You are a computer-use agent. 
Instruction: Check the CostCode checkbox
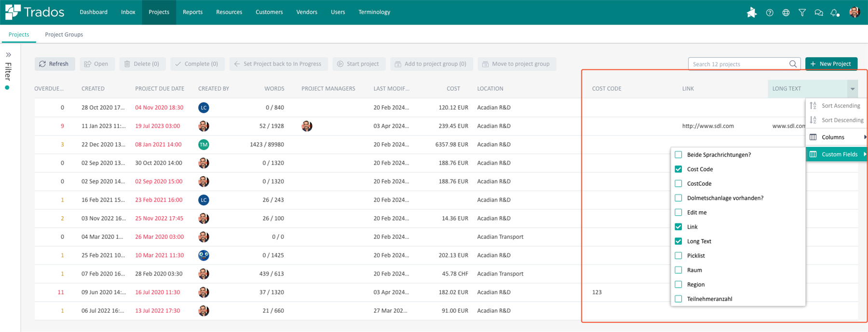pyautogui.click(x=678, y=184)
